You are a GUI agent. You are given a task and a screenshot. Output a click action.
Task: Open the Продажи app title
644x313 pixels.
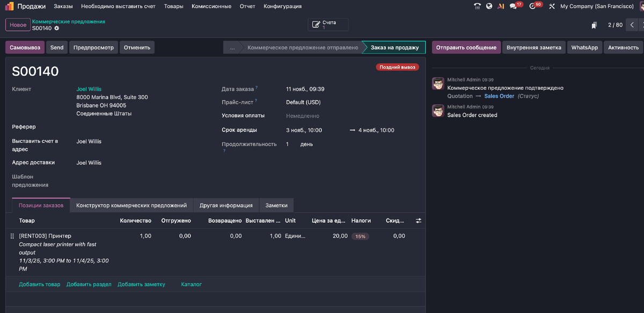pyautogui.click(x=31, y=6)
